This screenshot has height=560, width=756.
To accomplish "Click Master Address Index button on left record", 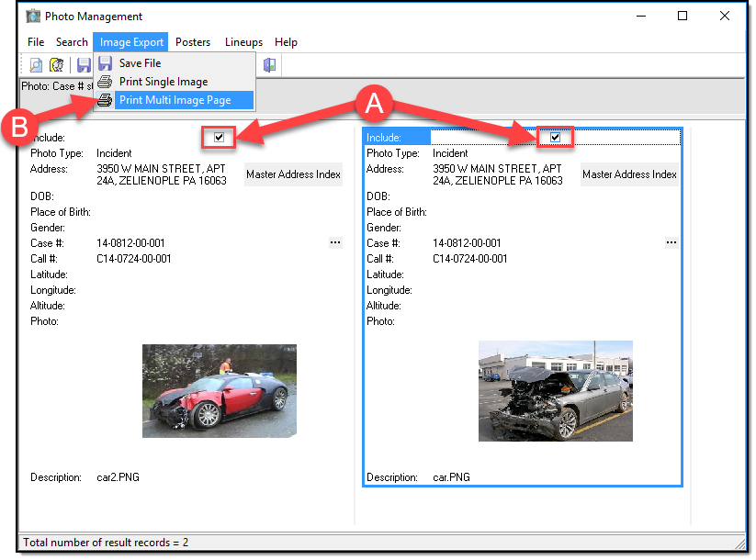I will 293,174.
